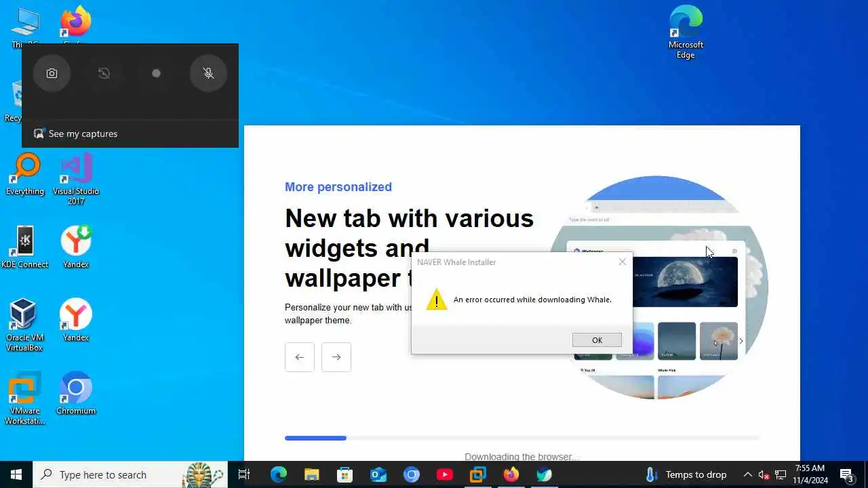Open the Microsoft Edge desktop shortcut
The image size is (868, 488).
686,32
